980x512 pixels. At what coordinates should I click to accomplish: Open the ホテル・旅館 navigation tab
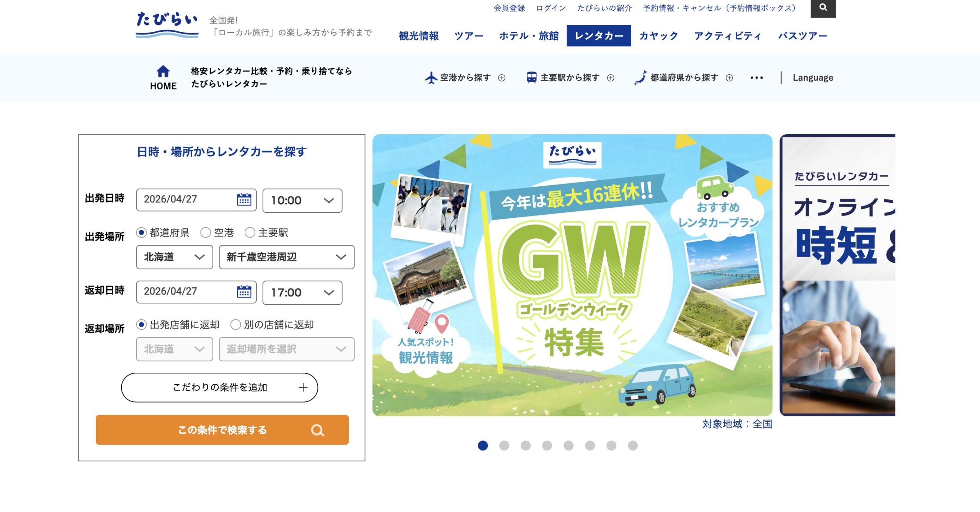click(x=529, y=36)
